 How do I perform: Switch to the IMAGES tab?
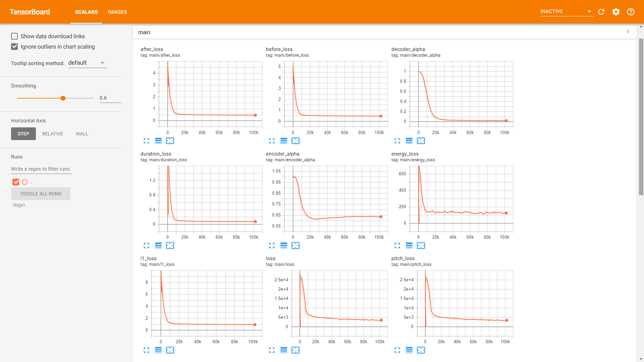point(117,12)
